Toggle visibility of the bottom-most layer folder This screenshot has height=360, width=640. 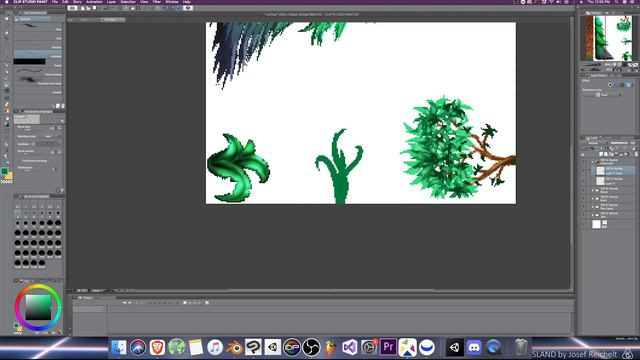[x=583, y=215]
